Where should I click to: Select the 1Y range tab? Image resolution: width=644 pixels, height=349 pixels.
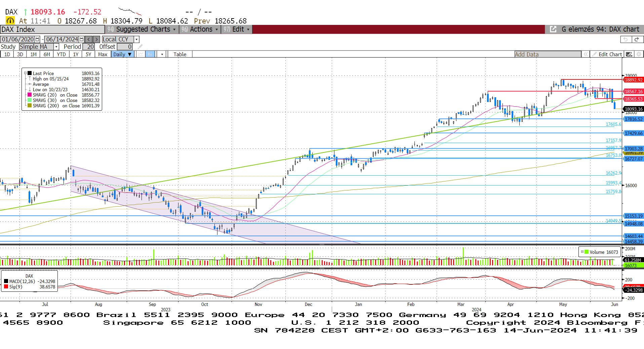coord(76,54)
